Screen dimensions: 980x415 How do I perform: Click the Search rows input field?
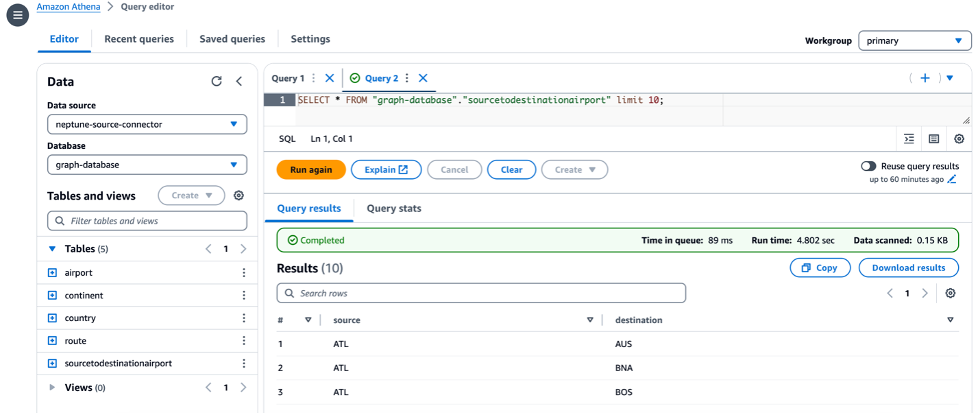pos(480,293)
